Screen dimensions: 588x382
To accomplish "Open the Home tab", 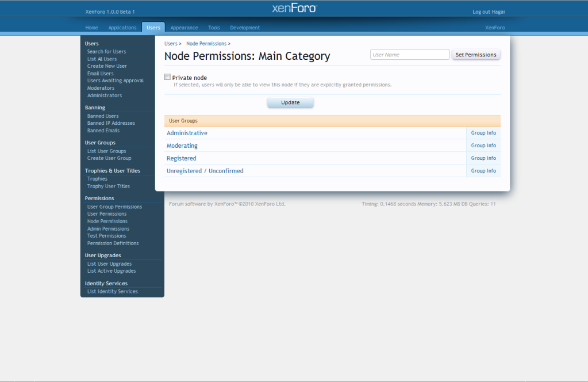I will click(x=91, y=28).
